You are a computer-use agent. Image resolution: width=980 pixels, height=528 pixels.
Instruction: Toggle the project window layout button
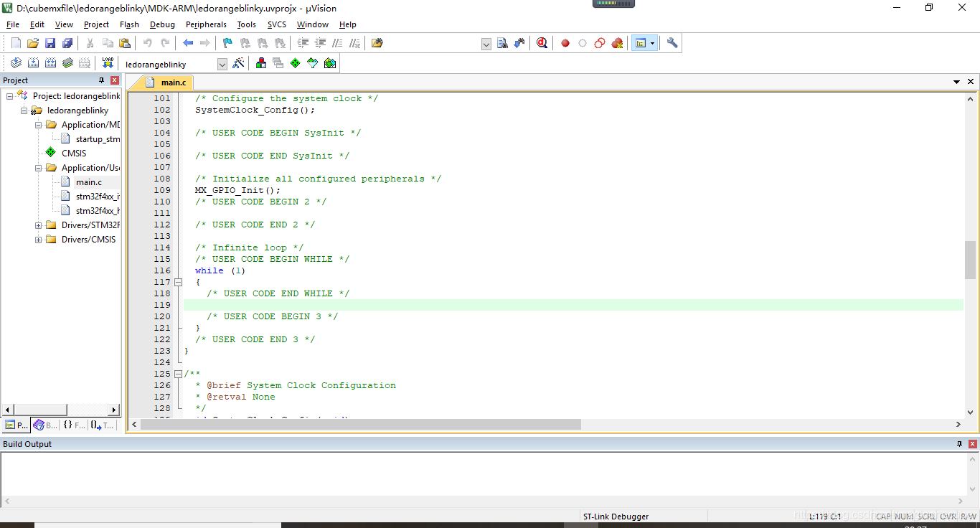tap(641, 43)
